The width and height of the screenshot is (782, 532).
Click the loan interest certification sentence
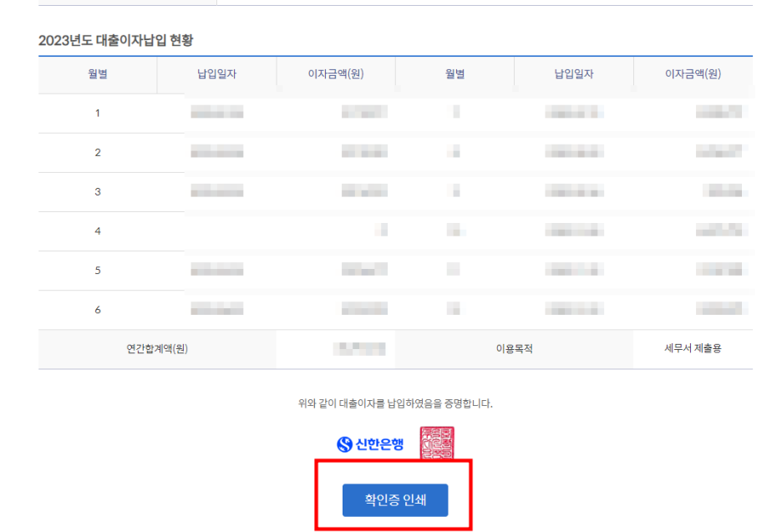pos(395,403)
